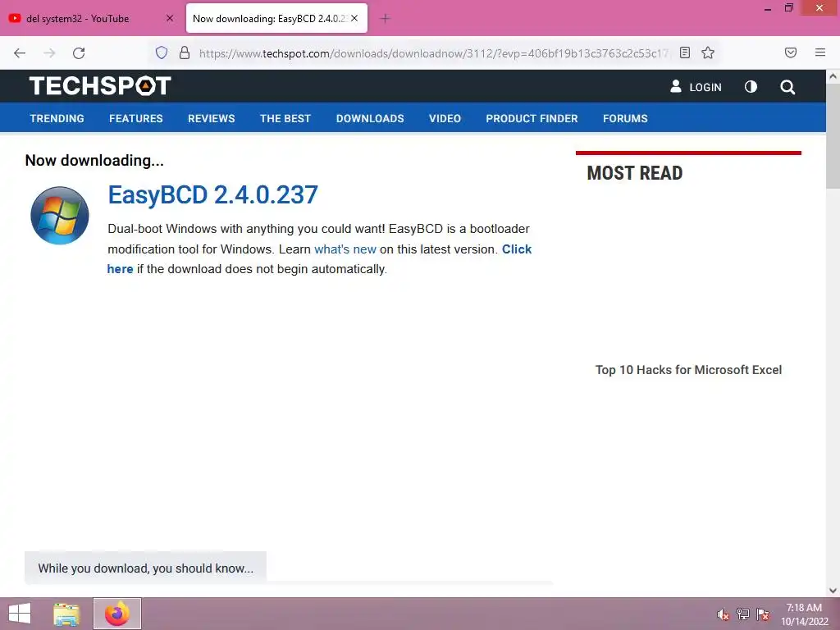Click the Firefox taskbar icon
The height and width of the screenshot is (630, 840).
pos(117,614)
